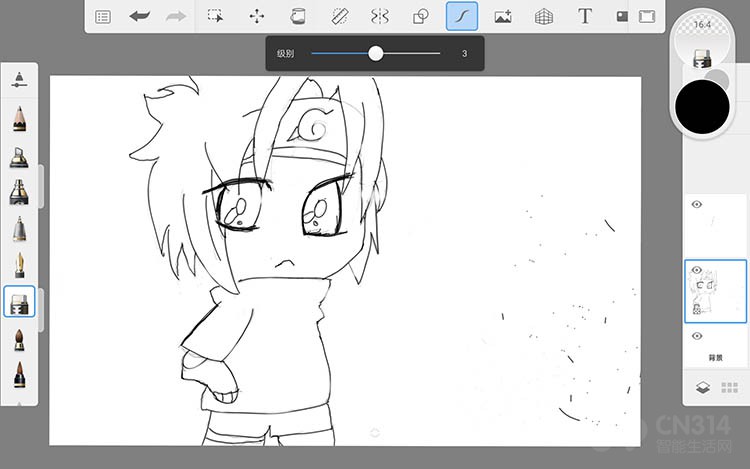The width and height of the screenshot is (750, 469).
Task: Select the chisel Marker brush
Action: click(19, 157)
